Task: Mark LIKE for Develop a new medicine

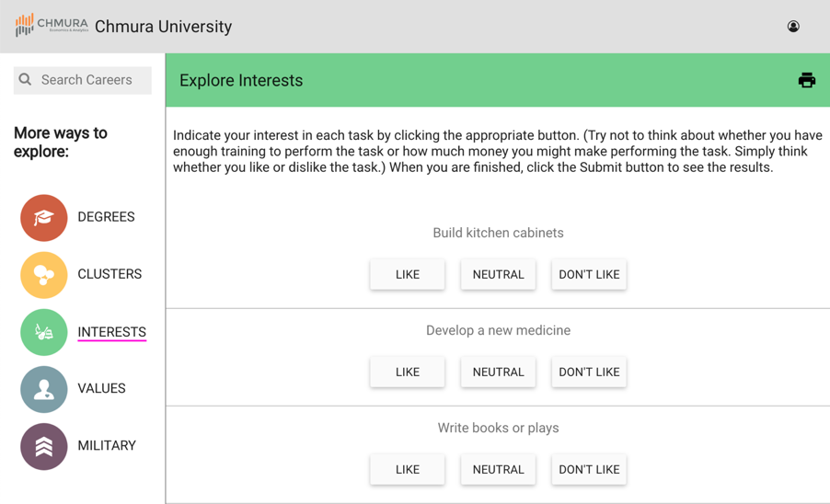Action: click(x=407, y=372)
